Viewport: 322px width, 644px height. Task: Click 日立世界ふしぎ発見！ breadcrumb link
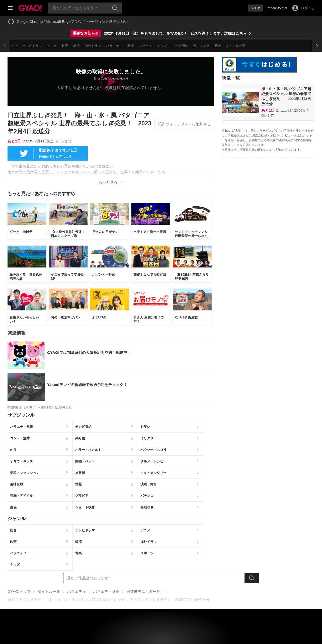pyautogui.click(x=145, y=592)
